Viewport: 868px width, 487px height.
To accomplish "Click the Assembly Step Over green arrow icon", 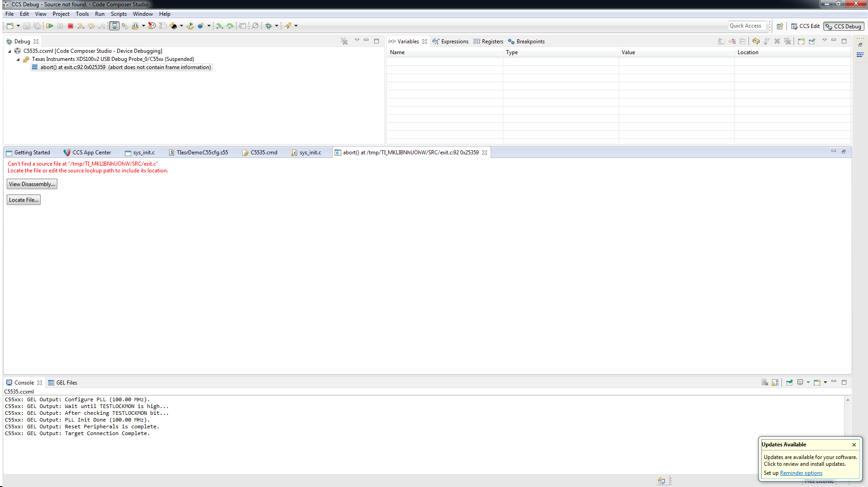I will click(x=230, y=26).
